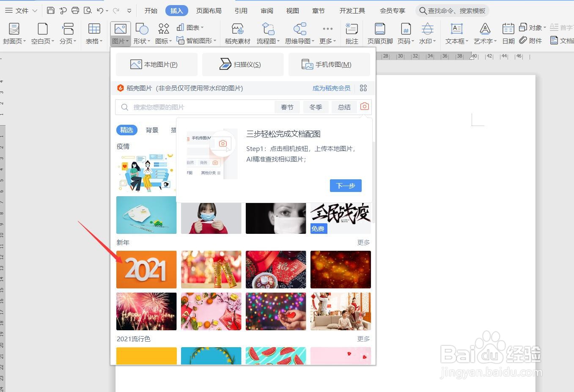Switch to the 页面布局 ribbon tab
The width and height of the screenshot is (574, 392).
coord(209,11)
